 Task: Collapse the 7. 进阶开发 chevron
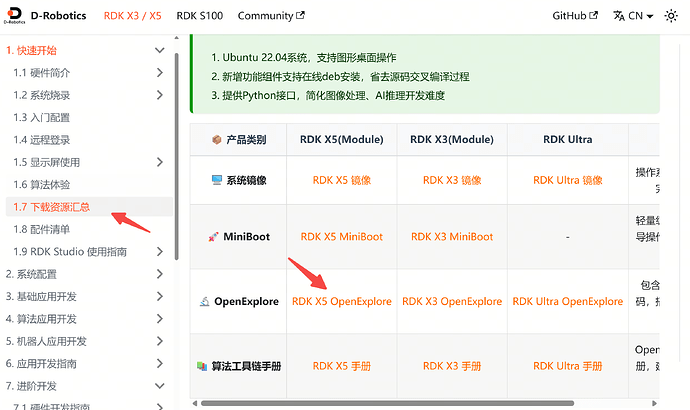(160, 386)
